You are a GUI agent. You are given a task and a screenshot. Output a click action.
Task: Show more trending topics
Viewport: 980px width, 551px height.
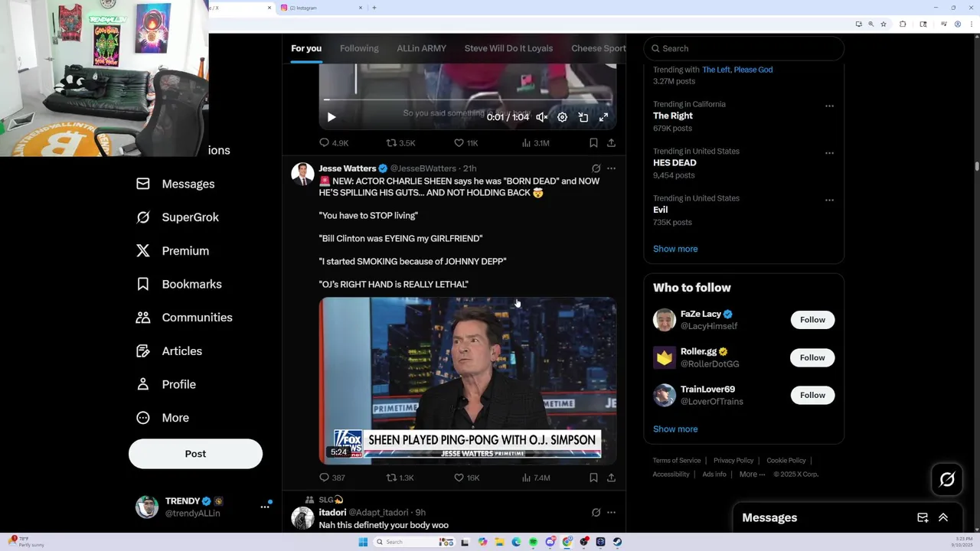[675, 249]
